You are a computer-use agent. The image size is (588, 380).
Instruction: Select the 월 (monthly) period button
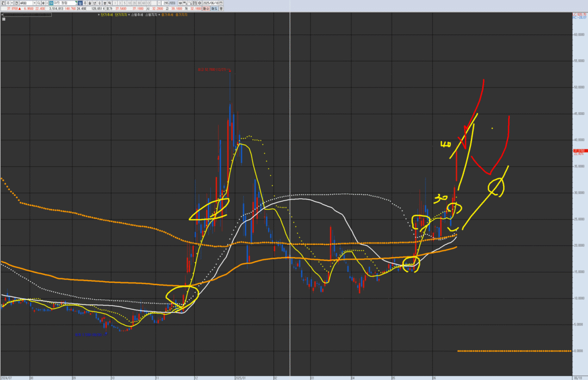pyautogui.click(x=90, y=3)
